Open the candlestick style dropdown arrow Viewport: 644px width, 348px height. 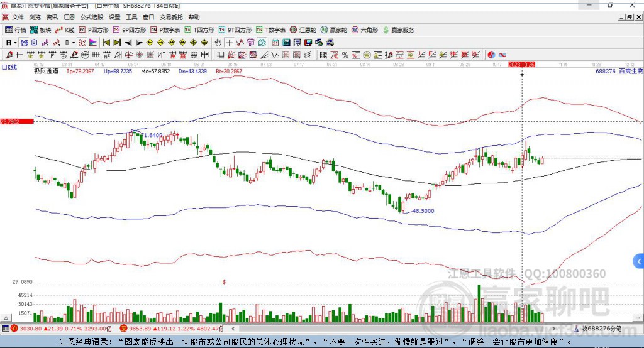pos(74,43)
